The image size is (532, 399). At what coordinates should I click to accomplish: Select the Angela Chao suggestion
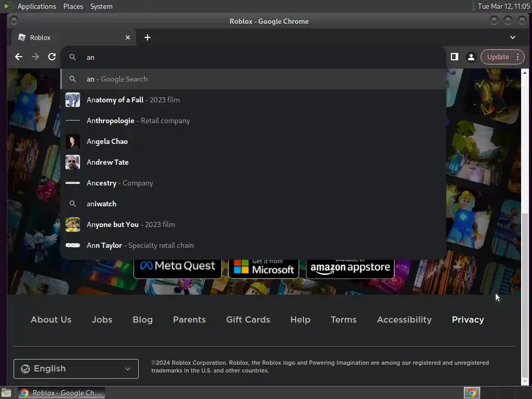click(x=253, y=141)
